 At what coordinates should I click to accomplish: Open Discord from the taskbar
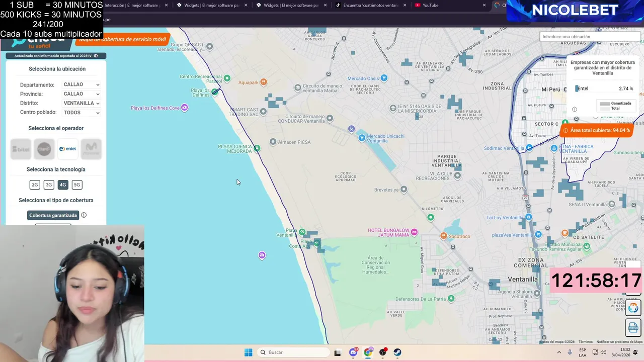(353, 352)
